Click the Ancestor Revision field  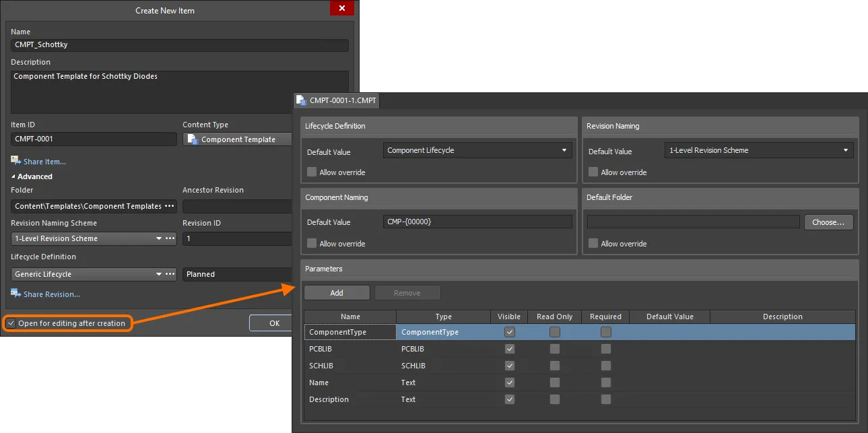pyautogui.click(x=238, y=206)
